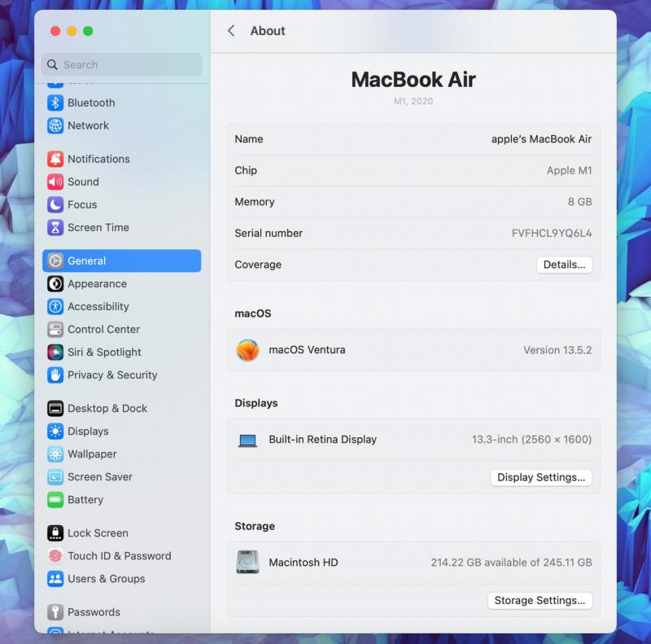
Task: Select Screen Saver in the sidebar
Action: 121,477
